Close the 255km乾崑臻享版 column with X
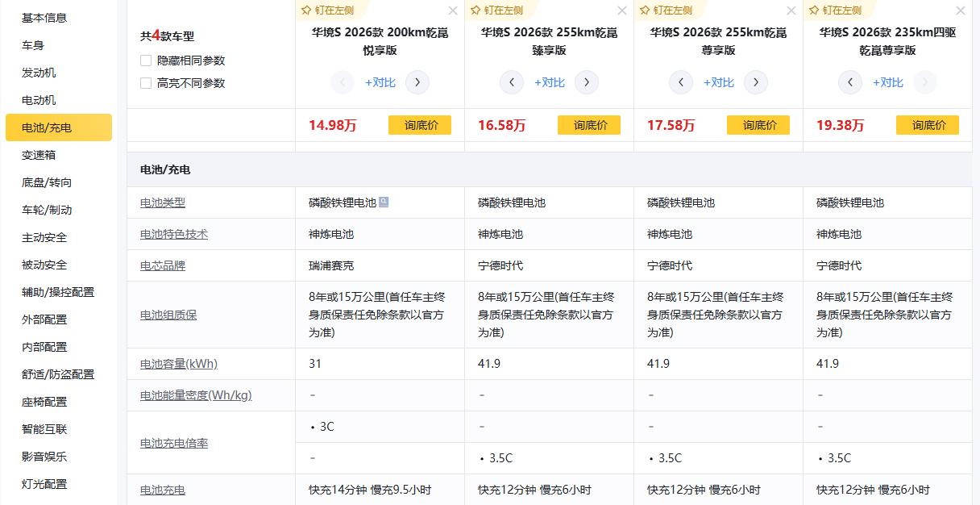 [x=622, y=10]
